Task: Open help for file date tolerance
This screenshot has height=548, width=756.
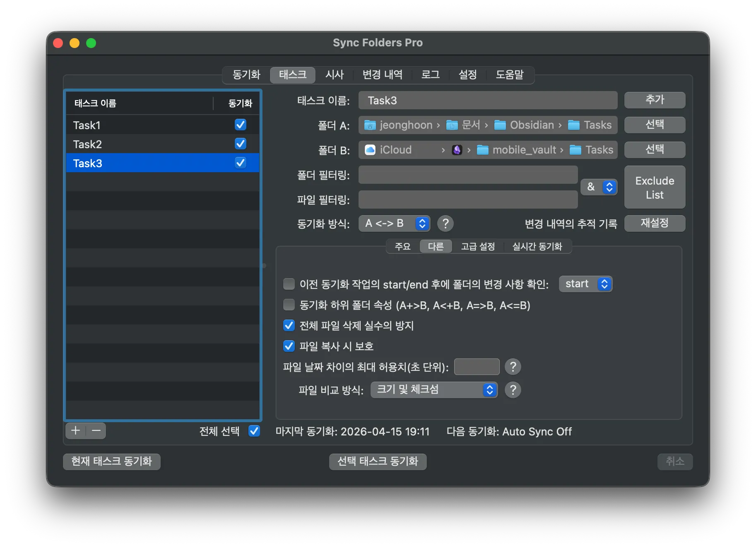Action: 513,367
